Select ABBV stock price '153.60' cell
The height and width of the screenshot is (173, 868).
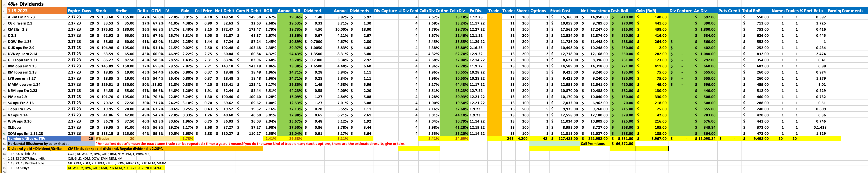click(105, 17)
